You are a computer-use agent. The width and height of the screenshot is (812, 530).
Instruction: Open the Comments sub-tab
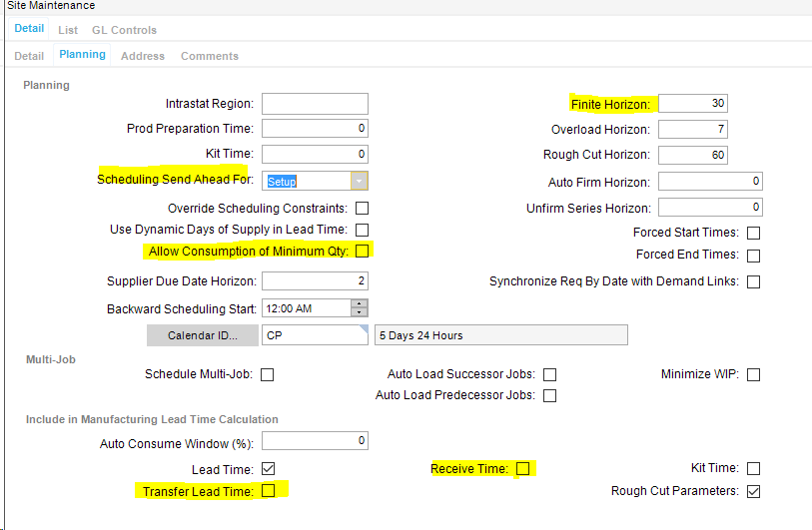(210, 56)
